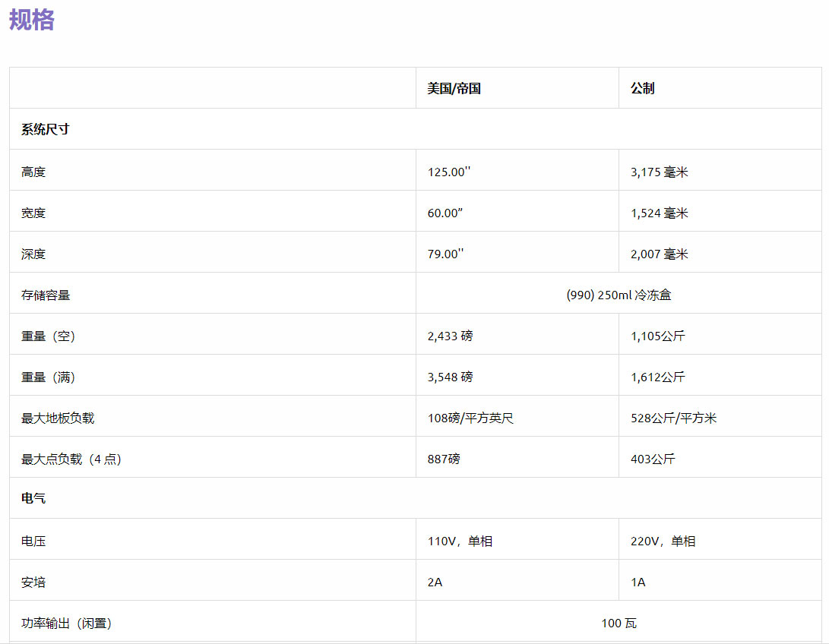Image resolution: width=829 pixels, height=644 pixels.
Task: Click the 125.00" height value
Action: click(x=449, y=172)
